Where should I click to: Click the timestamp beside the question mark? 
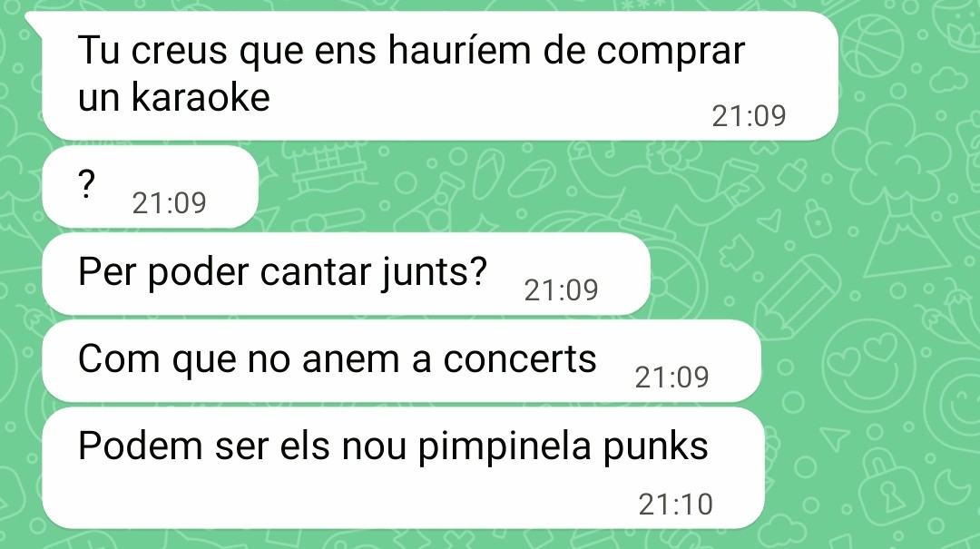click(169, 203)
